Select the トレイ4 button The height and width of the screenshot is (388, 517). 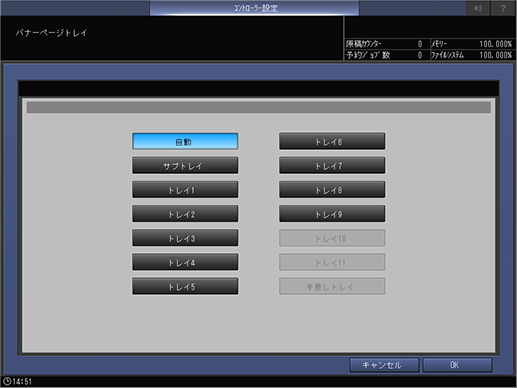tap(185, 262)
